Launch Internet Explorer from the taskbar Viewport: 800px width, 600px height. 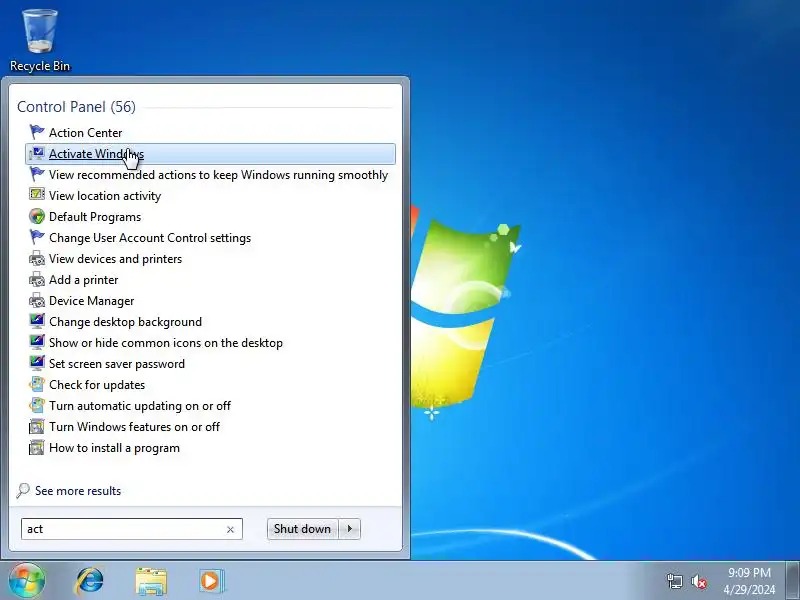pyautogui.click(x=90, y=581)
